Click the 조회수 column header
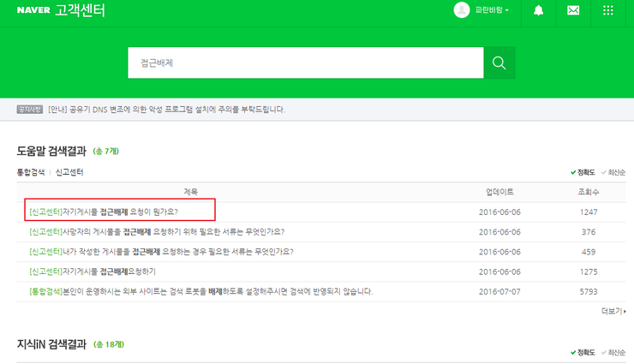 click(x=589, y=192)
